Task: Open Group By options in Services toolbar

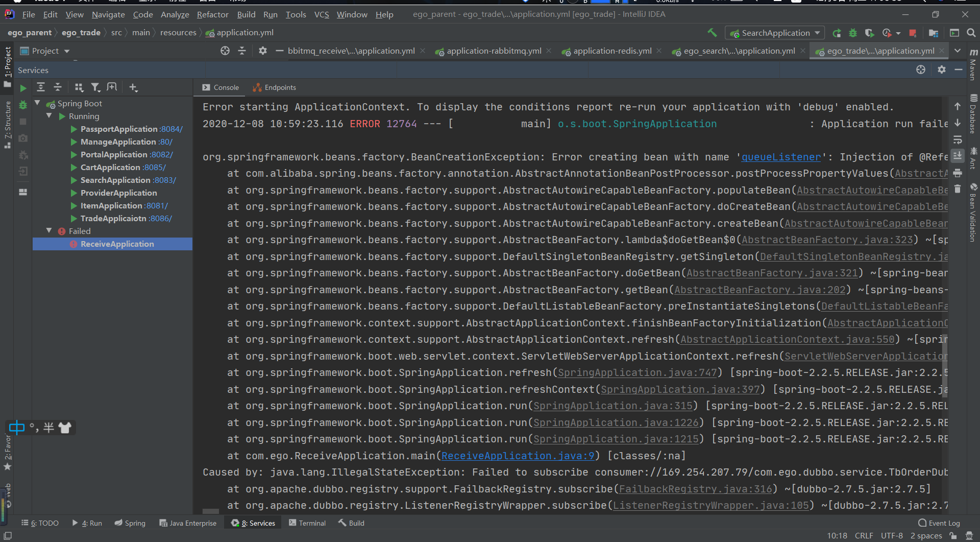Action: [79, 87]
